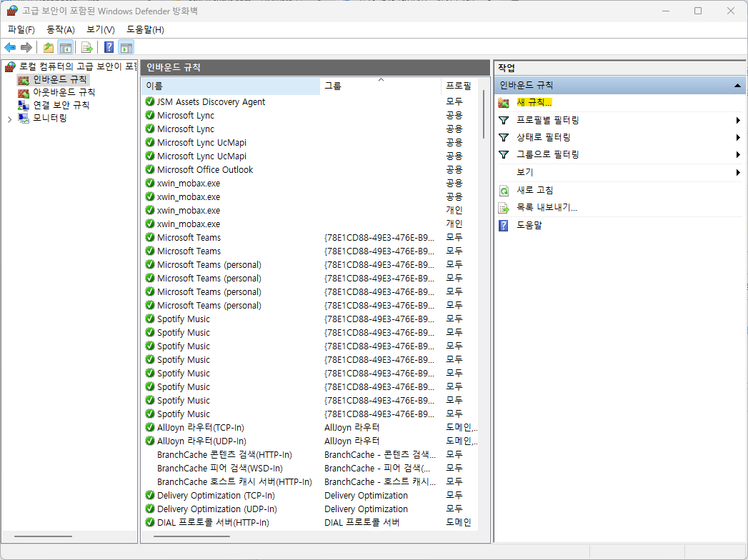This screenshot has height=560, width=748.
Task: Select BranchCache 피어 검색(WSD-In) rule
Action: [220, 469]
